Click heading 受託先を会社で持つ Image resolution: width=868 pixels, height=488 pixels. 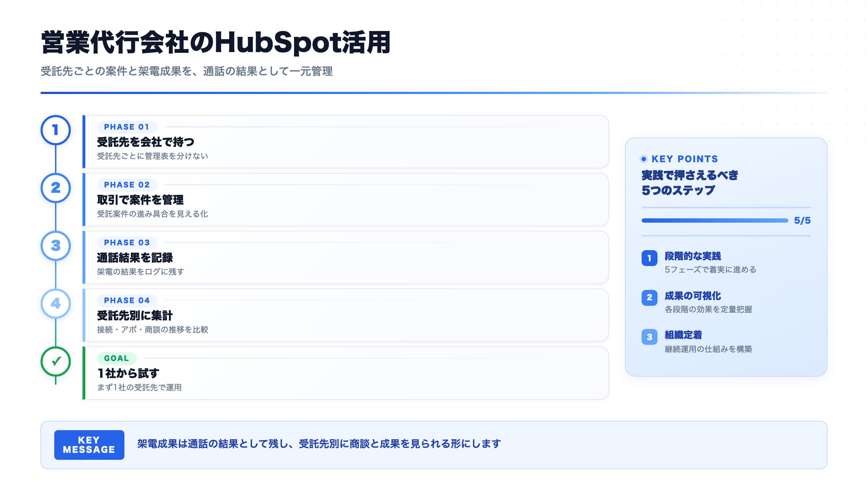(145, 142)
